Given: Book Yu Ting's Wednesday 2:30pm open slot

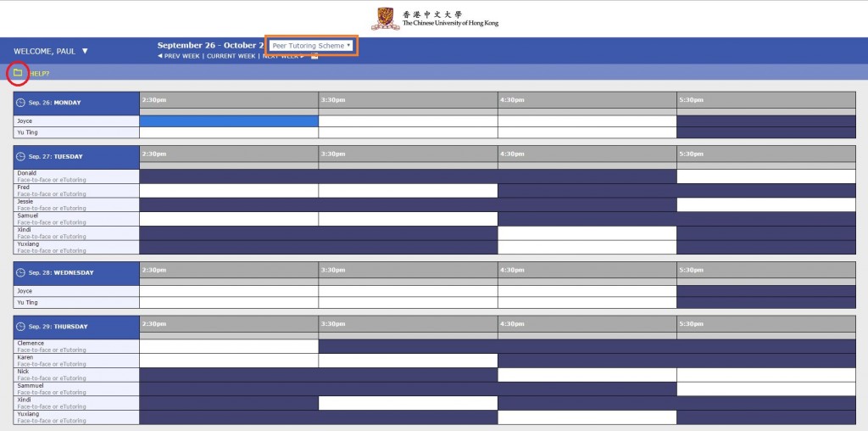Looking at the screenshot, I should [229, 303].
